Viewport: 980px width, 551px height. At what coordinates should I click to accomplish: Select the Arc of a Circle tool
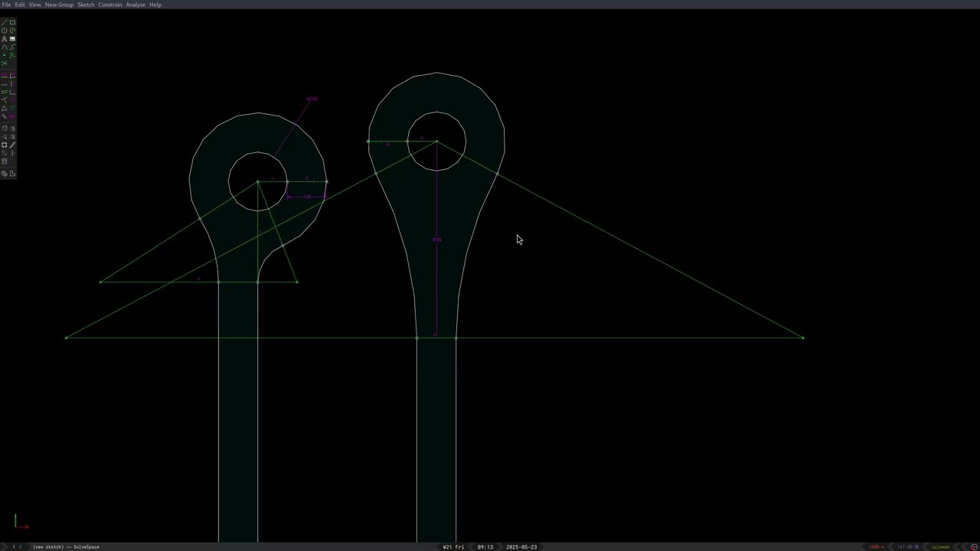click(x=12, y=31)
